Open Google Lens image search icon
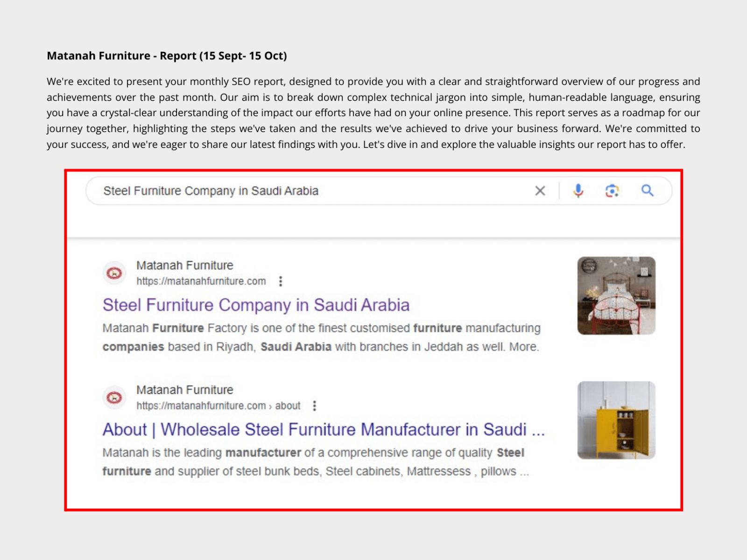This screenshot has width=747, height=560. pyautogui.click(x=612, y=190)
